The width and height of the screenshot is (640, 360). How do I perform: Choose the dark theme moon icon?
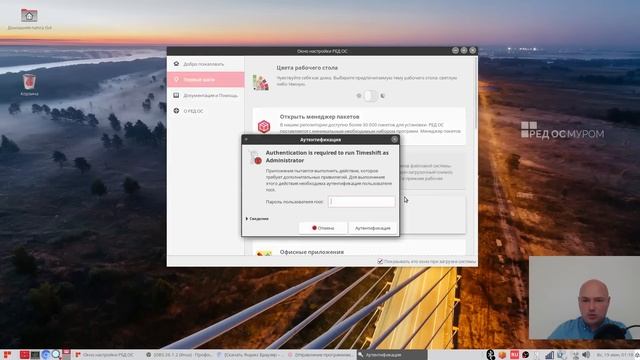382,96
